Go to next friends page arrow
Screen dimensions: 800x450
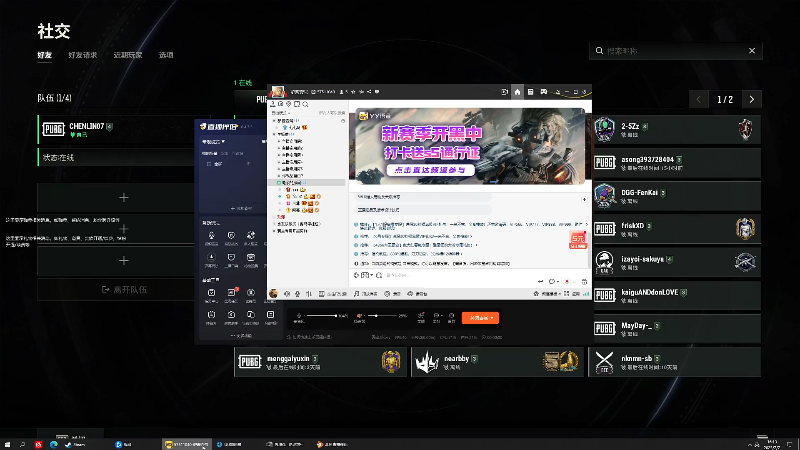point(752,99)
